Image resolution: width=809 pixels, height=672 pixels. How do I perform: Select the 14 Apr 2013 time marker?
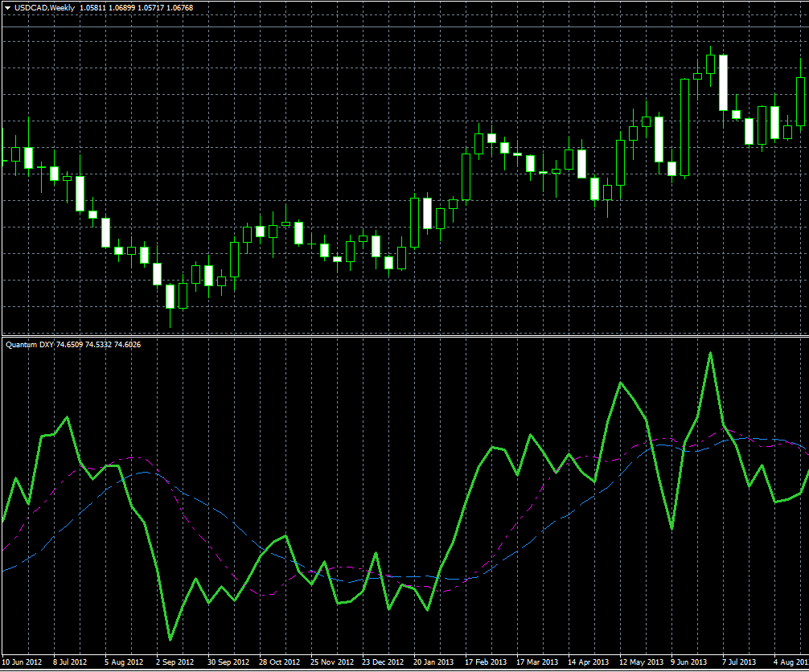pos(589,662)
